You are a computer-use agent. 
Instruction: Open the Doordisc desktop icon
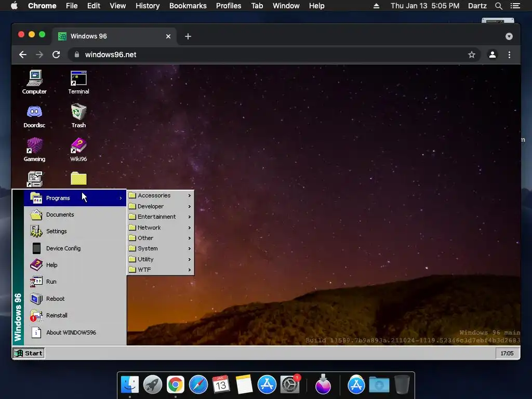34,116
